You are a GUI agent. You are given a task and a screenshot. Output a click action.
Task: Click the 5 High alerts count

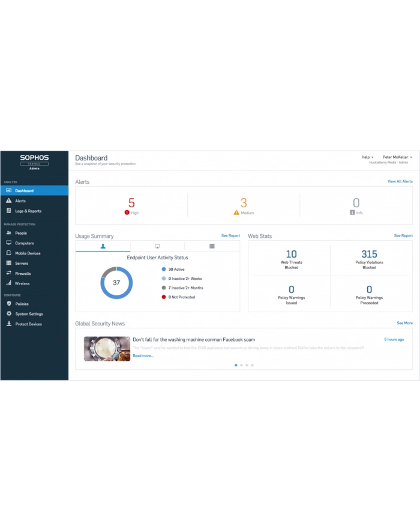pyautogui.click(x=131, y=203)
